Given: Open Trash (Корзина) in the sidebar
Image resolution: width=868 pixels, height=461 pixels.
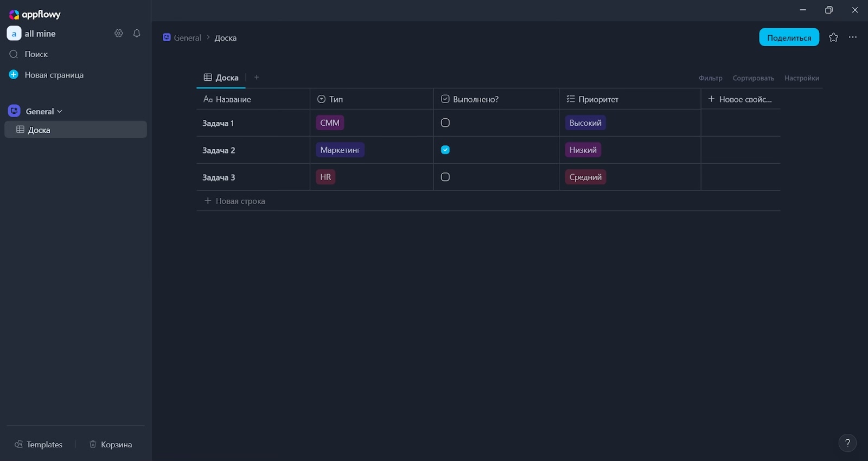Looking at the screenshot, I should (x=111, y=444).
